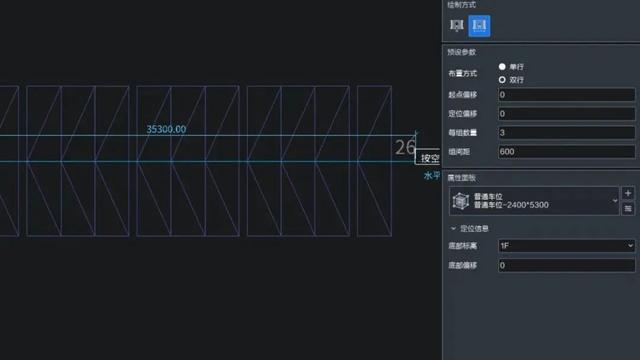The image size is (640, 360).
Task: Click the 属性面板 section header
Action: coord(462,178)
